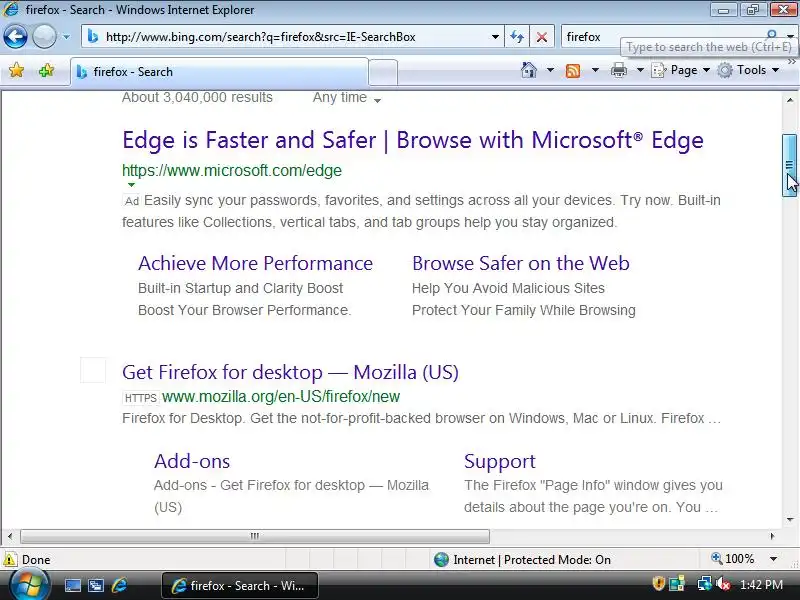The height and width of the screenshot is (600, 800).
Task: Click the https://www.microsoft.com/edge URL
Action: tap(232, 170)
